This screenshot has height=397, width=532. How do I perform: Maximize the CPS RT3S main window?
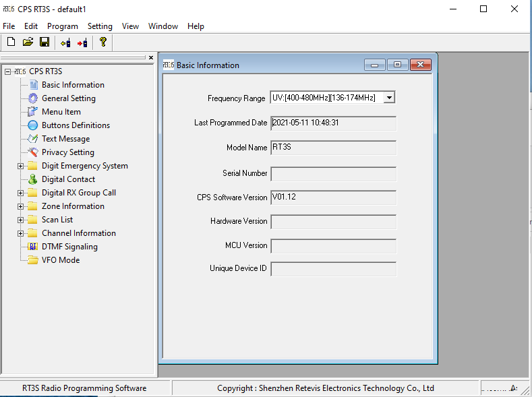tap(483, 9)
